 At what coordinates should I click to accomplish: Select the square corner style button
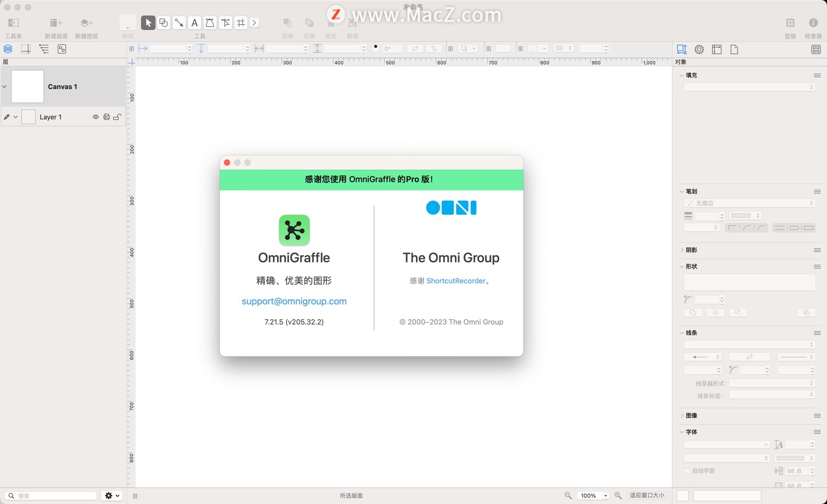click(732, 227)
